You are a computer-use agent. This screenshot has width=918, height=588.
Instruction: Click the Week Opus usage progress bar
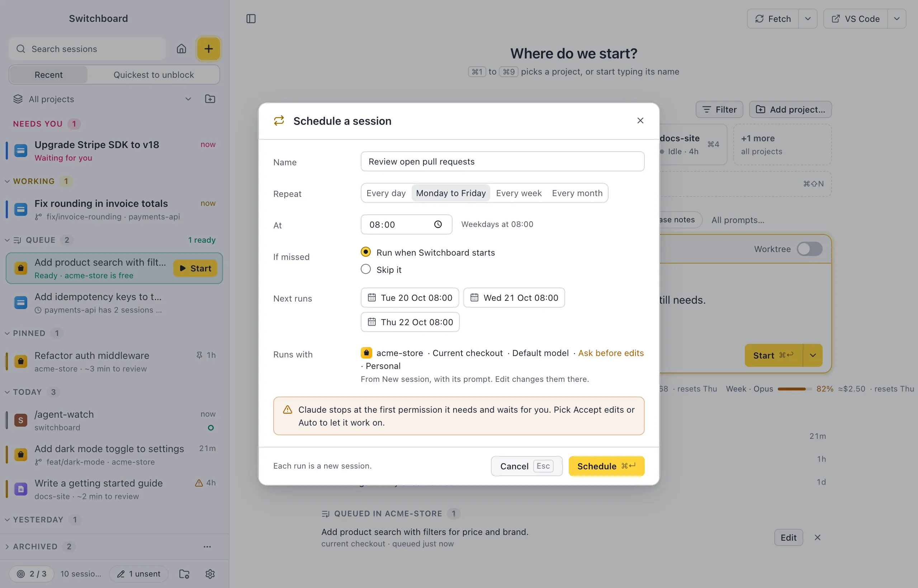pos(794,389)
